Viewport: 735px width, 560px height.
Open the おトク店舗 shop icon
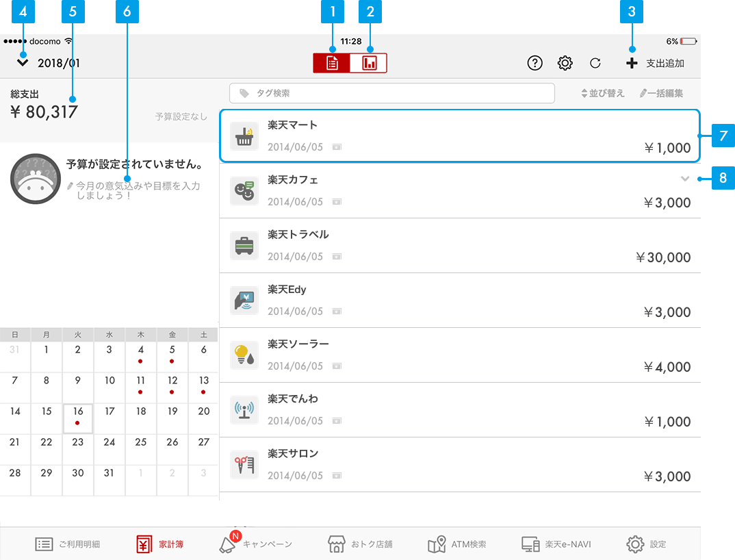point(335,544)
